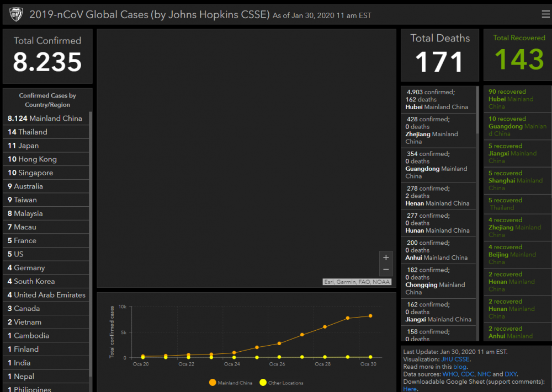The image size is (552, 392).
Task: Select 3 Canada row
Action: click(x=46, y=308)
